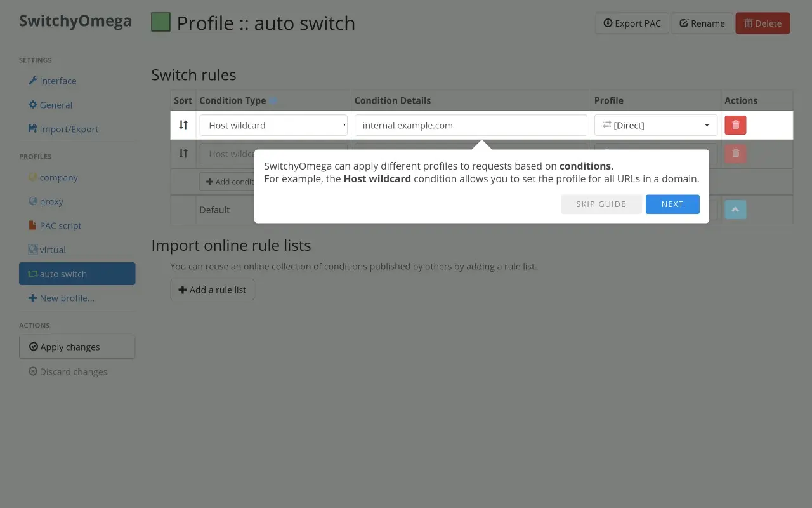Open the help tooltip icon next to Condition Type
812x508 pixels.
273,100
